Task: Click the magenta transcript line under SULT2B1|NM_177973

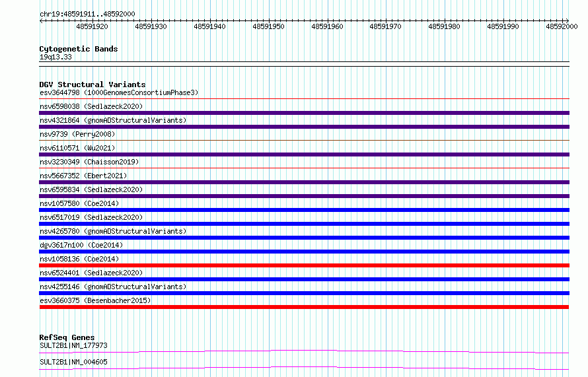Action: click(x=304, y=351)
